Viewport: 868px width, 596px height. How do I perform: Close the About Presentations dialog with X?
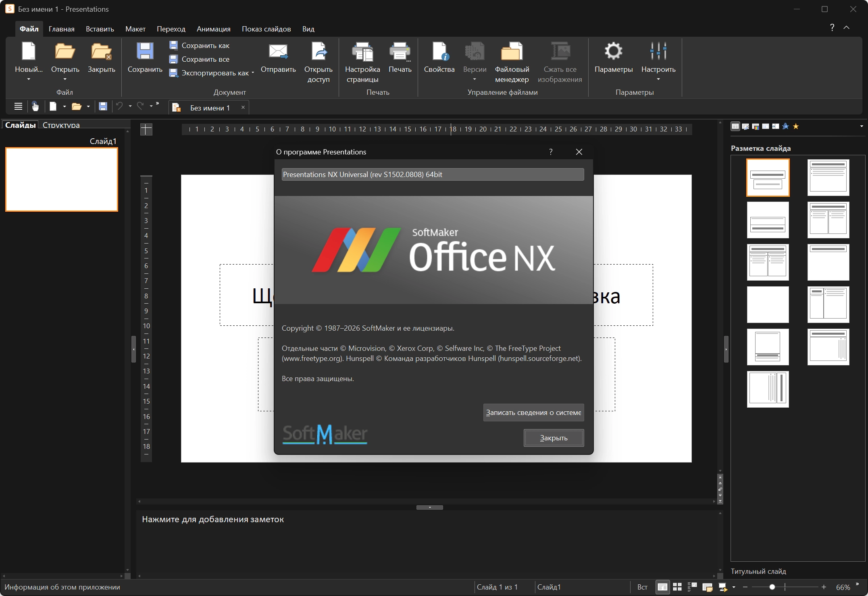pos(579,152)
